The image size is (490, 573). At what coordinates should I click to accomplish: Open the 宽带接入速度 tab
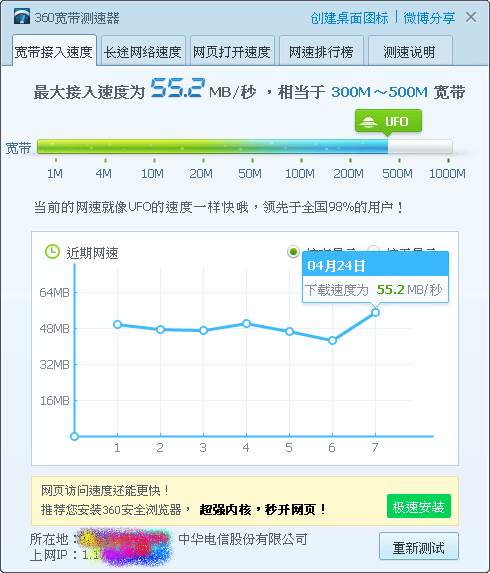pyautogui.click(x=54, y=51)
